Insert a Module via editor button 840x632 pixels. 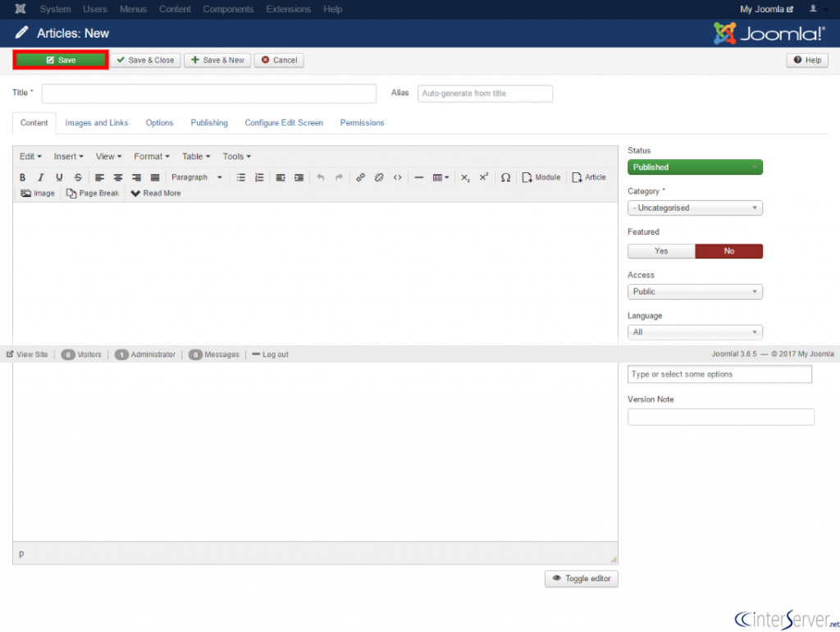tap(541, 177)
